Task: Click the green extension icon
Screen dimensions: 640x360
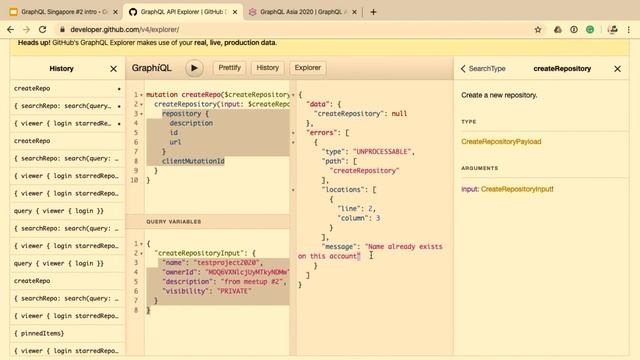Action: pyautogui.click(x=590, y=29)
